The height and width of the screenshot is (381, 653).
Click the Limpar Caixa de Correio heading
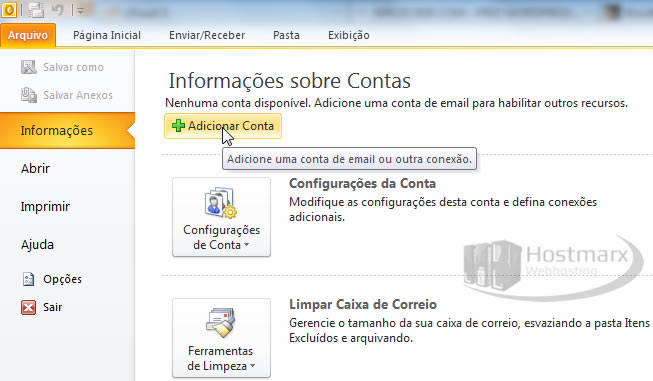(363, 304)
